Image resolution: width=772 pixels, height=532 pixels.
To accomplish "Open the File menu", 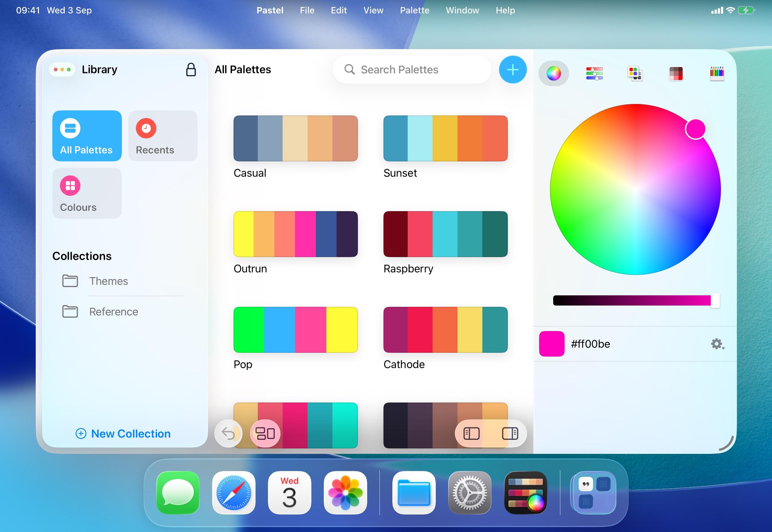I will coord(307,10).
